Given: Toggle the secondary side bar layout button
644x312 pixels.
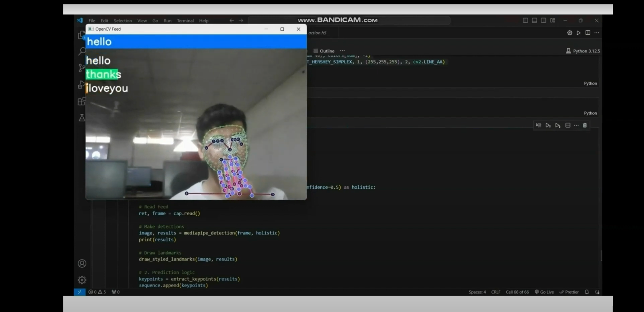Looking at the screenshot, I should click(544, 21).
